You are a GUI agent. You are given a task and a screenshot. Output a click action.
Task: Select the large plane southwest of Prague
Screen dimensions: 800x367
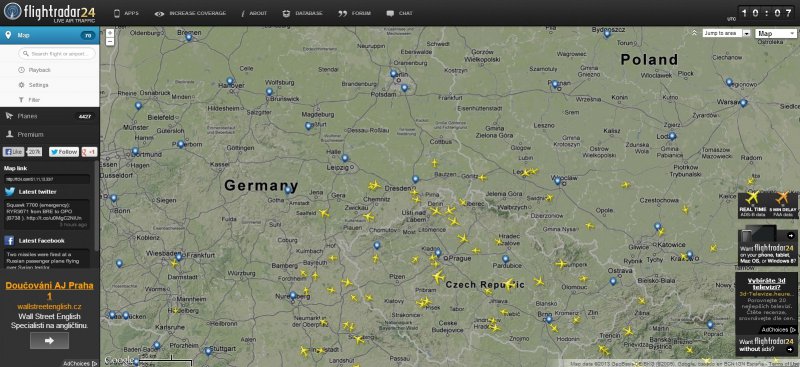point(438,277)
